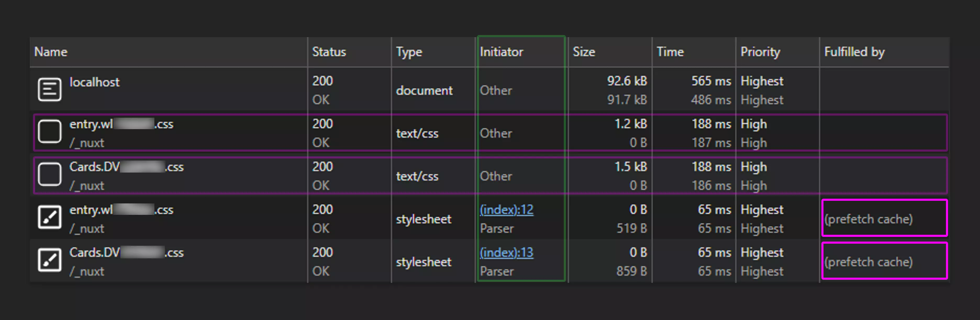Click the Fulfilled by column header
Image resolution: width=980 pixels, height=320 pixels.
click(854, 52)
